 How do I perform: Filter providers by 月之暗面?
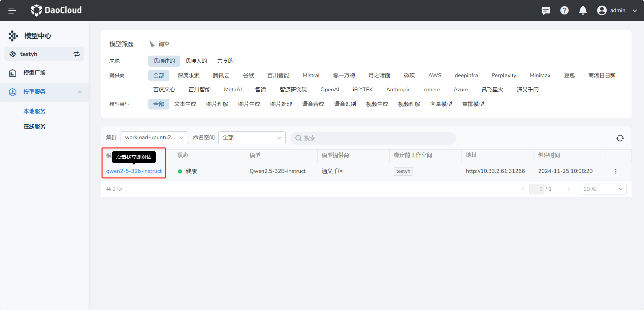point(379,75)
